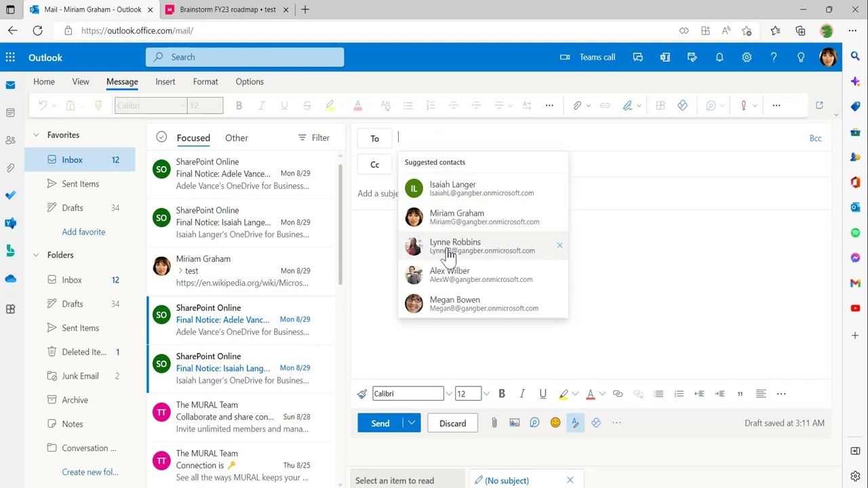
Task: Open font color dropdown arrow in compose
Action: tap(602, 394)
